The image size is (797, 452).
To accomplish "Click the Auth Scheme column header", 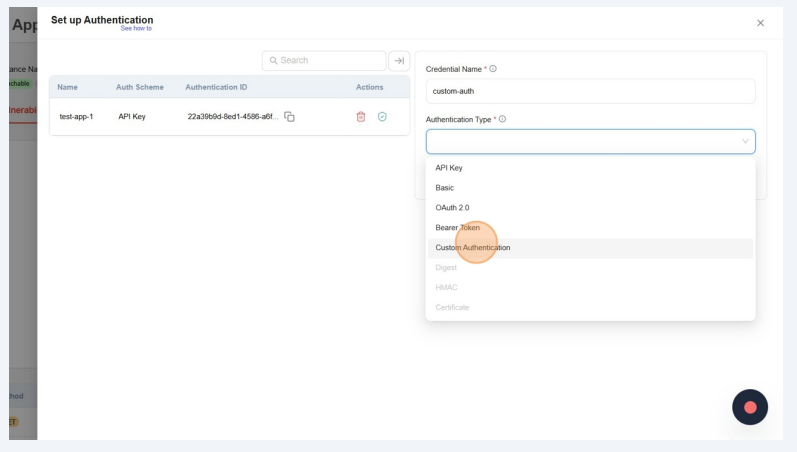I will (139, 87).
